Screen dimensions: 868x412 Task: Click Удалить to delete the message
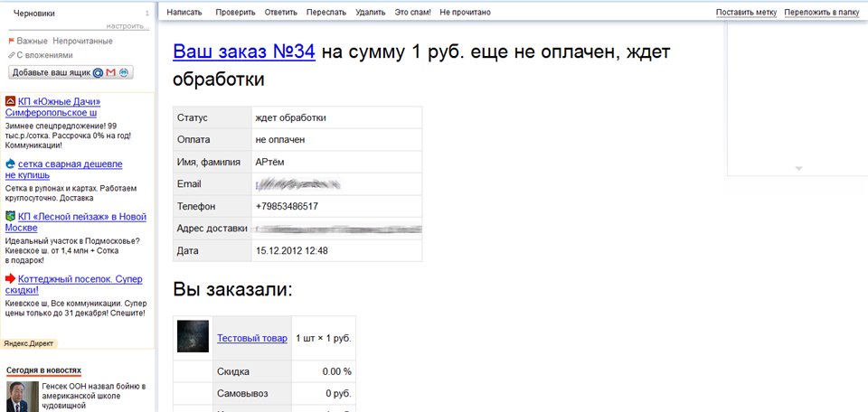(x=371, y=12)
